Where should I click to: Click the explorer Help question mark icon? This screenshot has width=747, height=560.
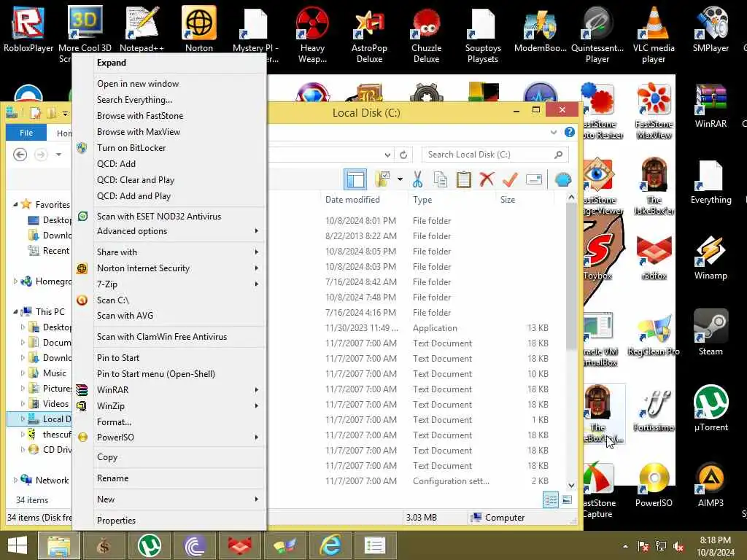pos(569,132)
